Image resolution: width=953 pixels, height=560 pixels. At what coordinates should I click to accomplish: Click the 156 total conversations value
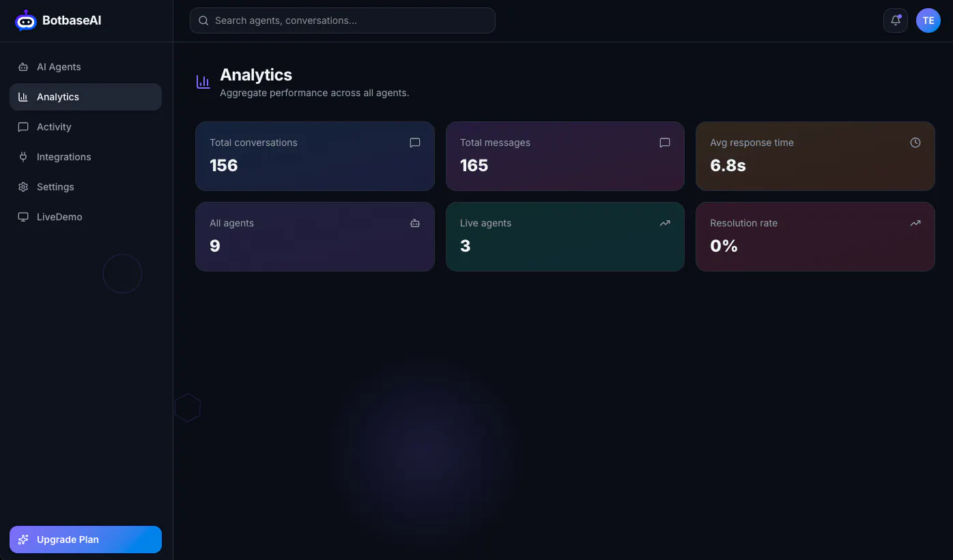click(224, 166)
